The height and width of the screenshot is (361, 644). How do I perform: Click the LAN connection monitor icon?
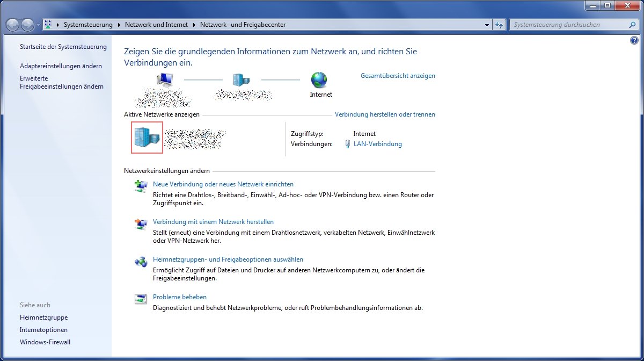pos(348,144)
